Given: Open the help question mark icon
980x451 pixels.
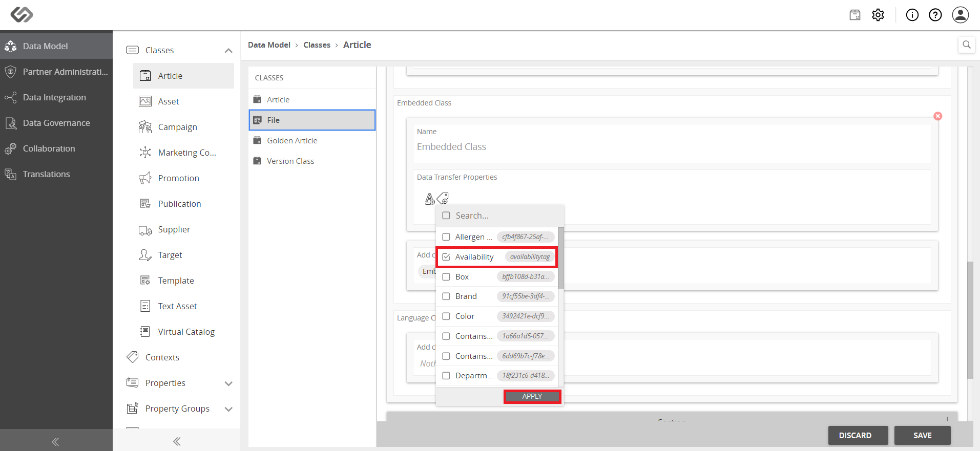Looking at the screenshot, I should 935,15.
